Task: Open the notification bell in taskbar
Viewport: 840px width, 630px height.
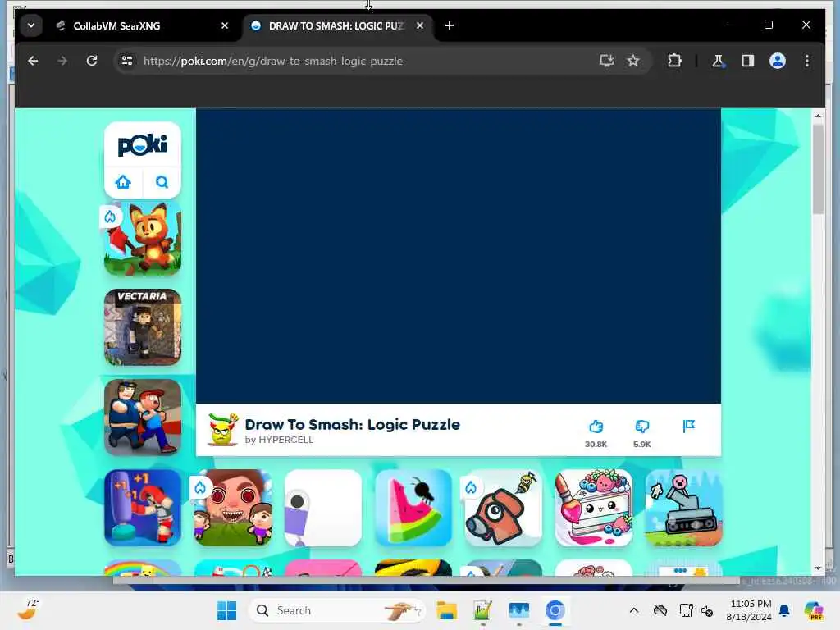Action: point(784,610)
